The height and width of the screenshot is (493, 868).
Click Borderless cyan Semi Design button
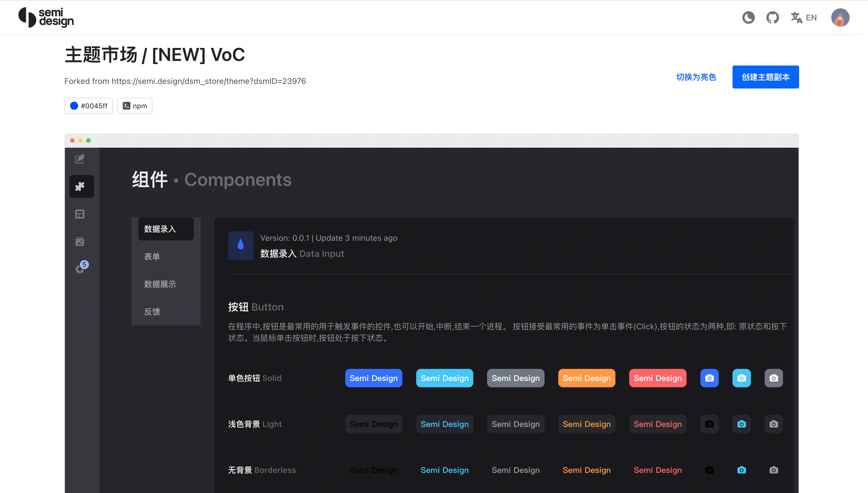tap(445, 470)
